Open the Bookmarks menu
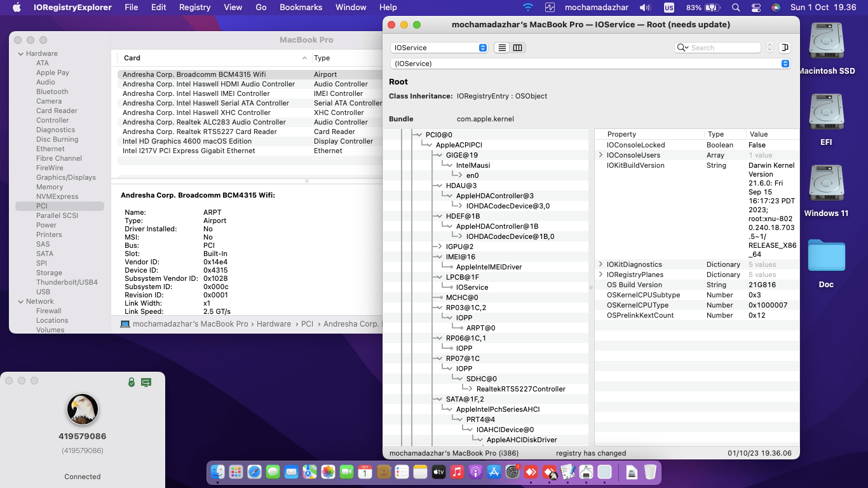The image size is (868, 488). (x=301, y=8)
